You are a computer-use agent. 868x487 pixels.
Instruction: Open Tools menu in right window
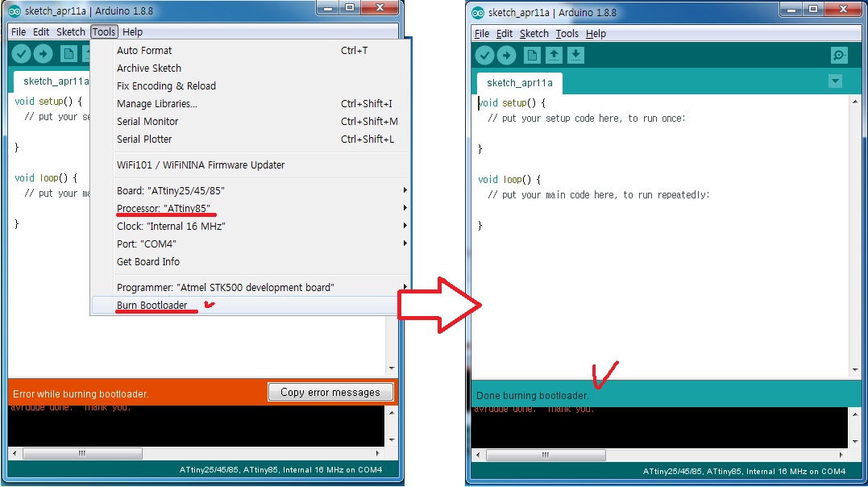(567, 34)
